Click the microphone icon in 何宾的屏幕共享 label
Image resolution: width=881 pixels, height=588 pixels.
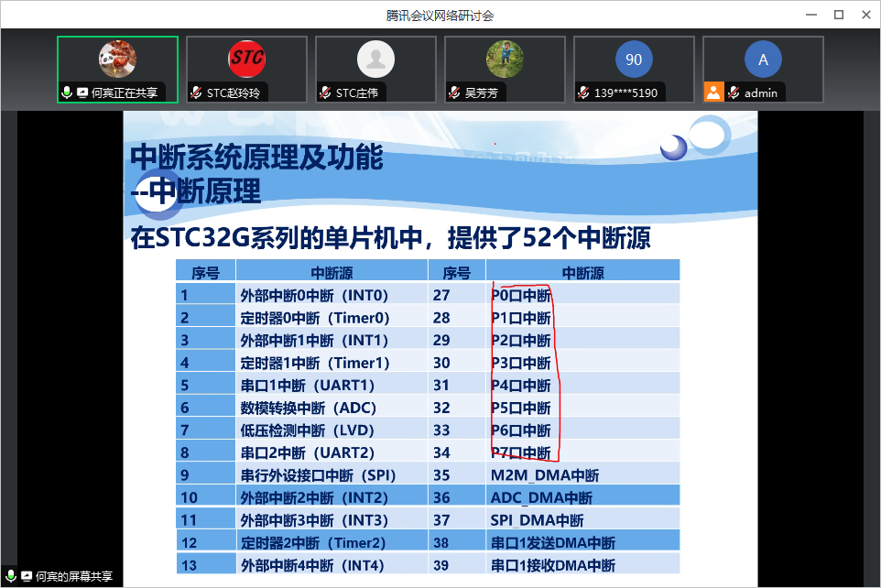point(11,576)
